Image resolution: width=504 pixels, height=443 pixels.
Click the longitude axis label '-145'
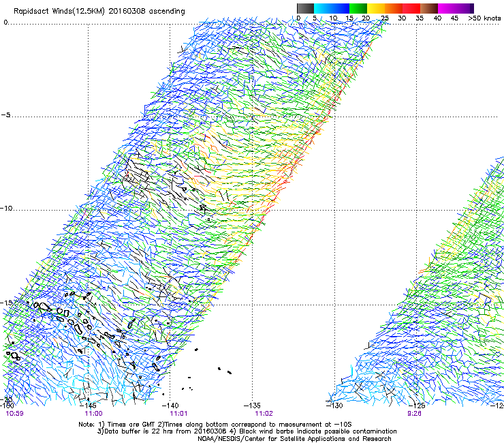pos(88,406)
